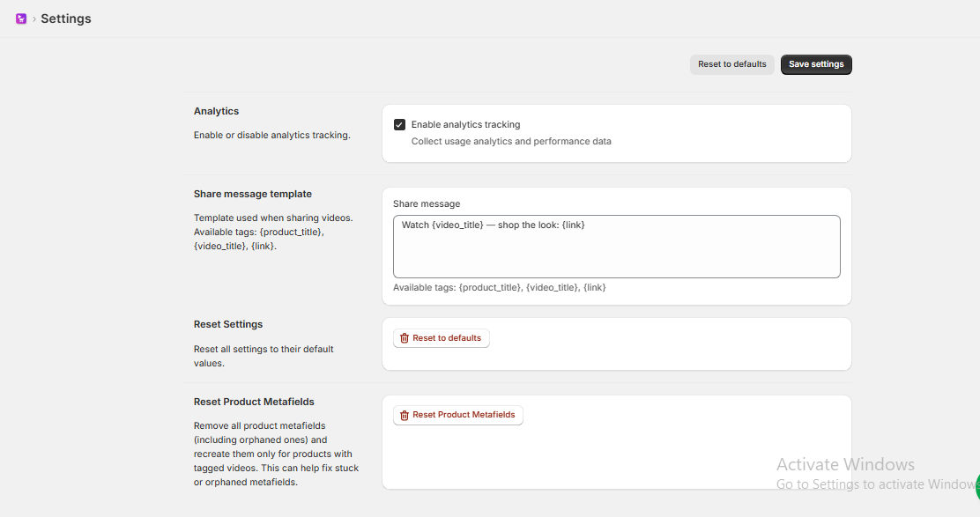Viewport: 980px width, 517px height.
Task: Save settings using the black button
Action: (816, 64)
